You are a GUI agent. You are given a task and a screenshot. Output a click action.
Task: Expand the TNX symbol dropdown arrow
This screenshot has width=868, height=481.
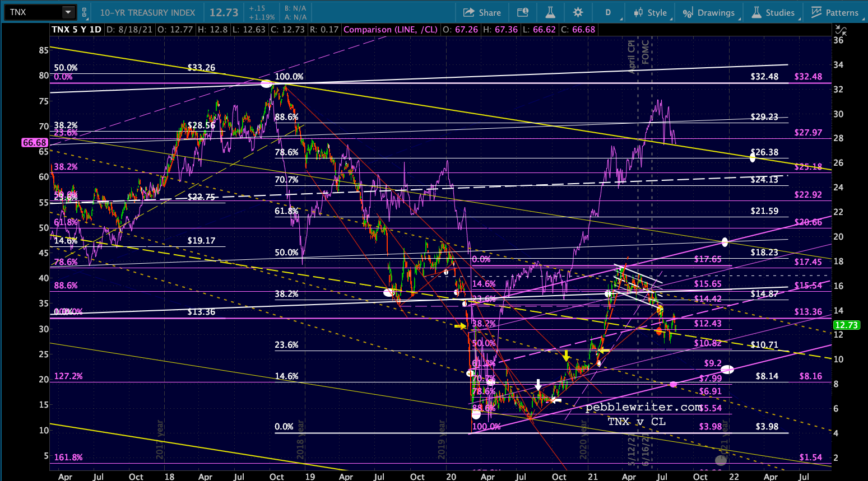[68, 12]
